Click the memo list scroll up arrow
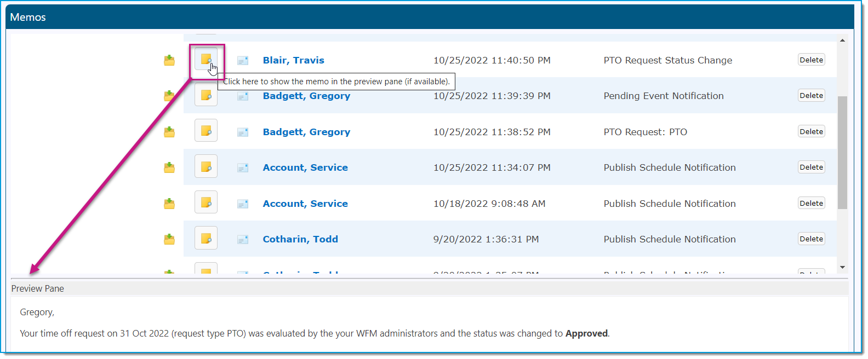The height and width of the screenshot is (359, 868). click(842, 40)
